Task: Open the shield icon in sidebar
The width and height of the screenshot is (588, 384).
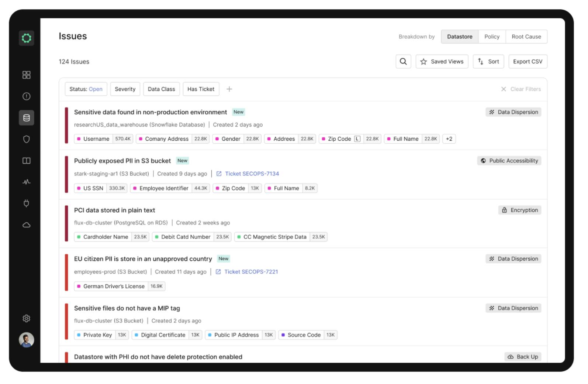Action: (27, 139)
